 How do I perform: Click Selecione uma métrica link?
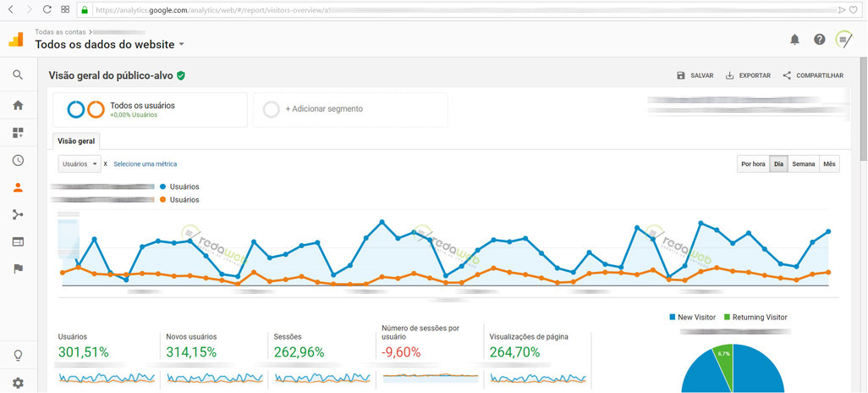[x=145, y=164]
